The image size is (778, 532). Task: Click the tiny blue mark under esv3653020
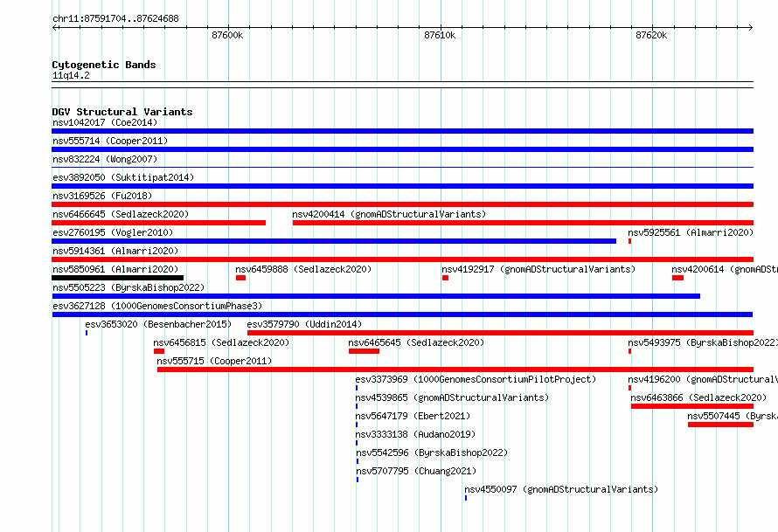coord(87,333)
